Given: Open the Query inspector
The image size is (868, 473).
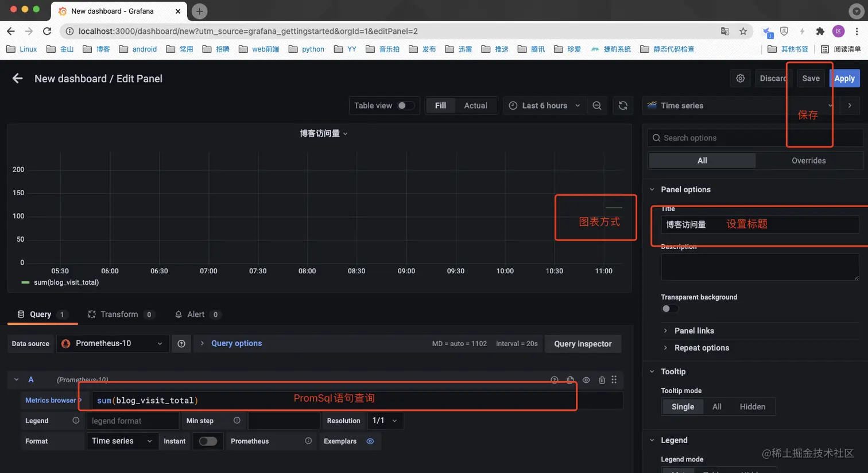Looking at the screenshot, I should (583, 344).
